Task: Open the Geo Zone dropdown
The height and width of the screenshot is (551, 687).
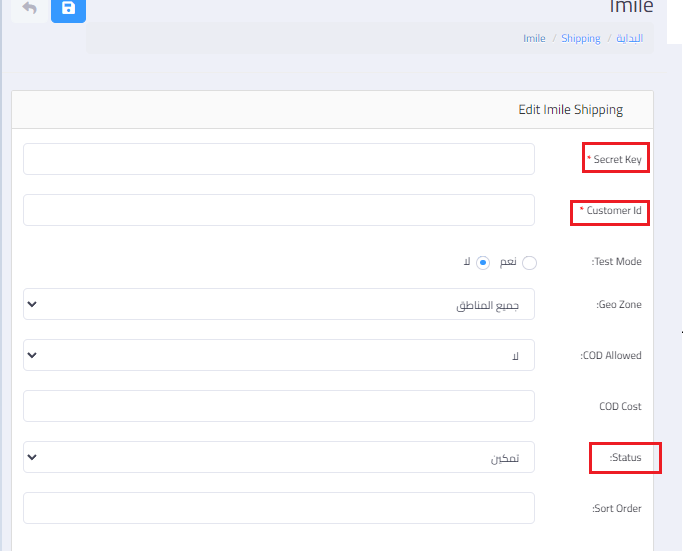Action: [x=278, y=304]
